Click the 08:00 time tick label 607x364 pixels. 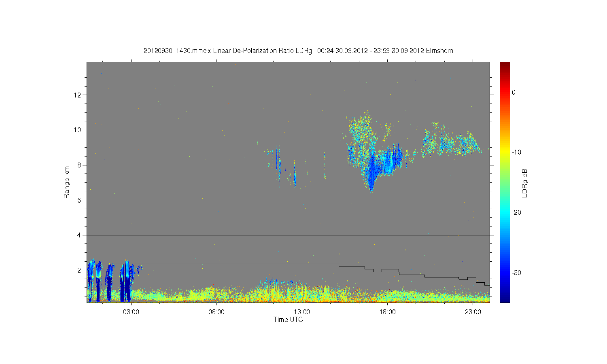[216, 312]
